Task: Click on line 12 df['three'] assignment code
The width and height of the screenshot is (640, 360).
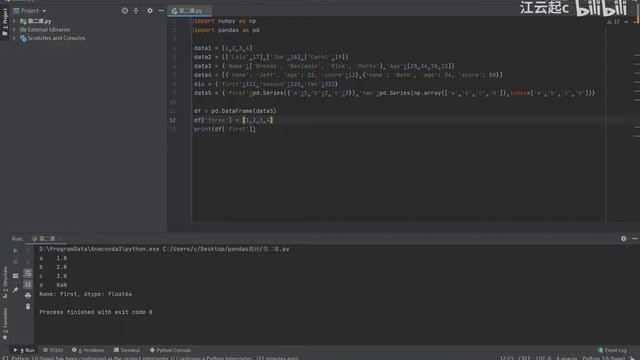Action: (x=233, y=120)
